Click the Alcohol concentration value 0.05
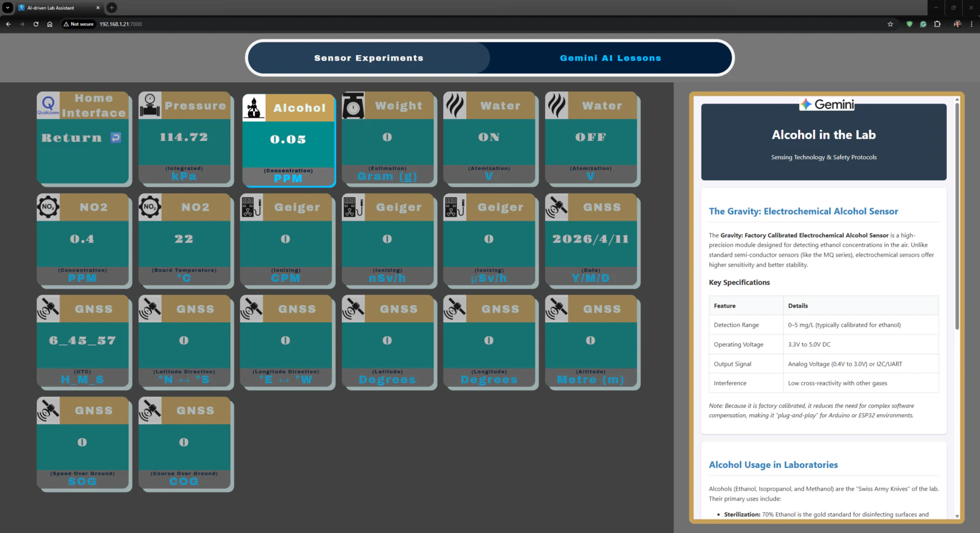This screenshot has width=980, height=533. pos(288,140)
